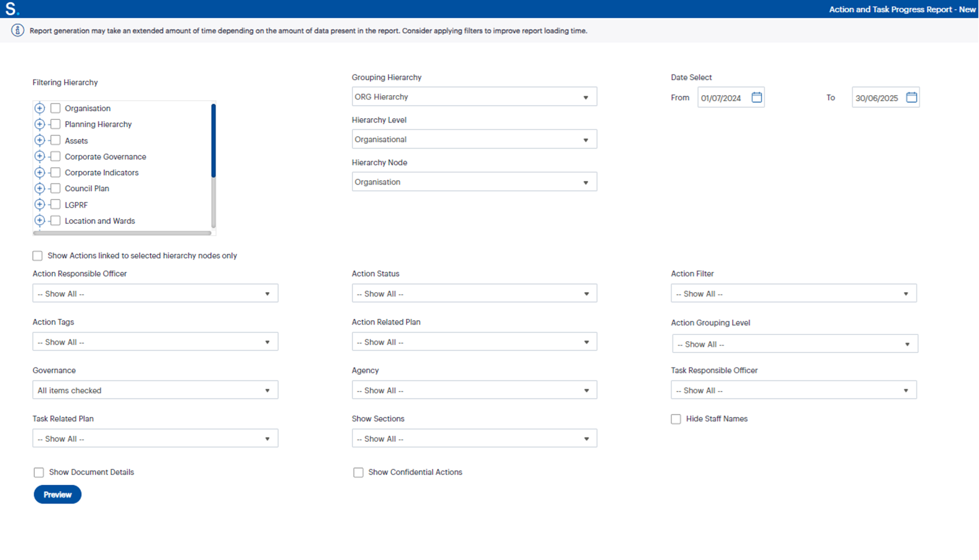This screenshot has height=560, width=979.
Task: Open the Grouping Hierarchy dropdown
Action: (474, 96)
